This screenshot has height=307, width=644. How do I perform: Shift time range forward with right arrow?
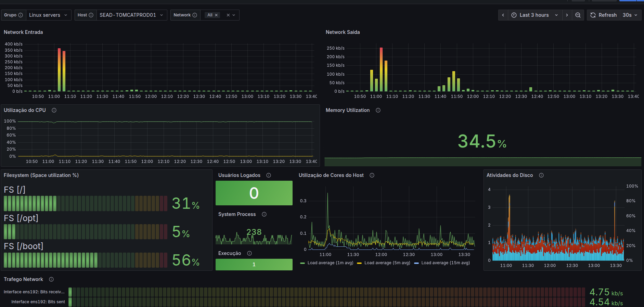point(567,15)
